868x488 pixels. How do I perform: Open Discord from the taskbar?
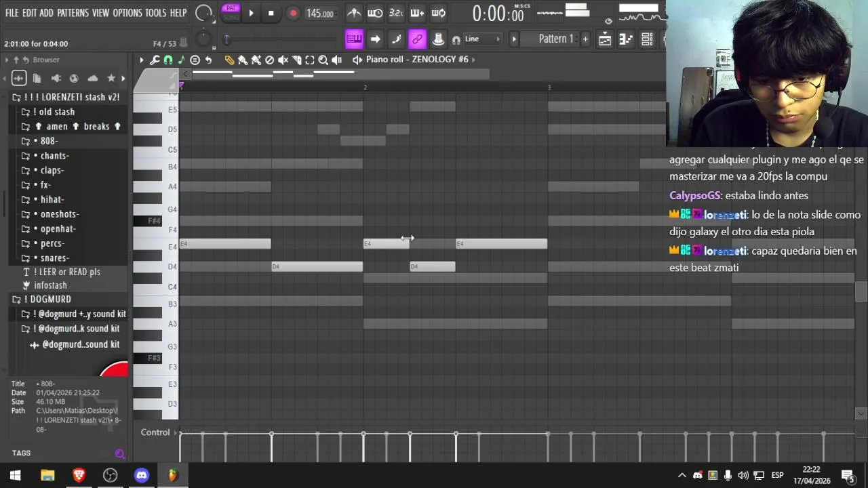click(x=142, y=475)
